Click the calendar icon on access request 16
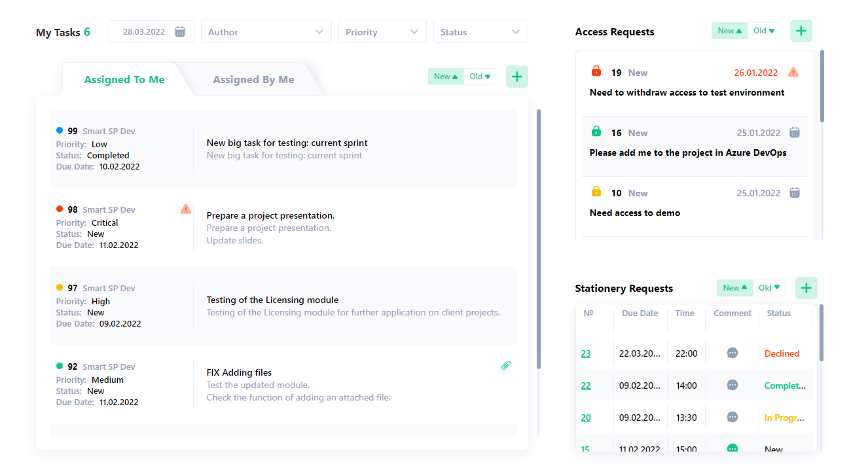 (x=794, y=132)
